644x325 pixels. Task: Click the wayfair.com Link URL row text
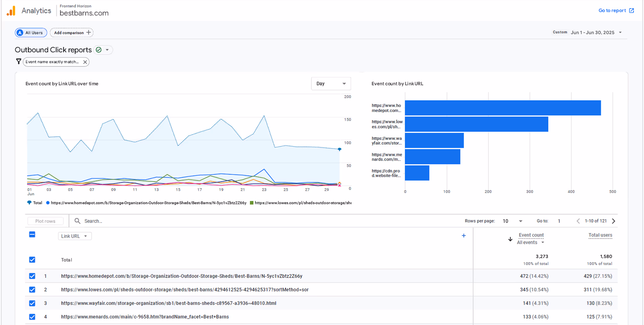169,303
